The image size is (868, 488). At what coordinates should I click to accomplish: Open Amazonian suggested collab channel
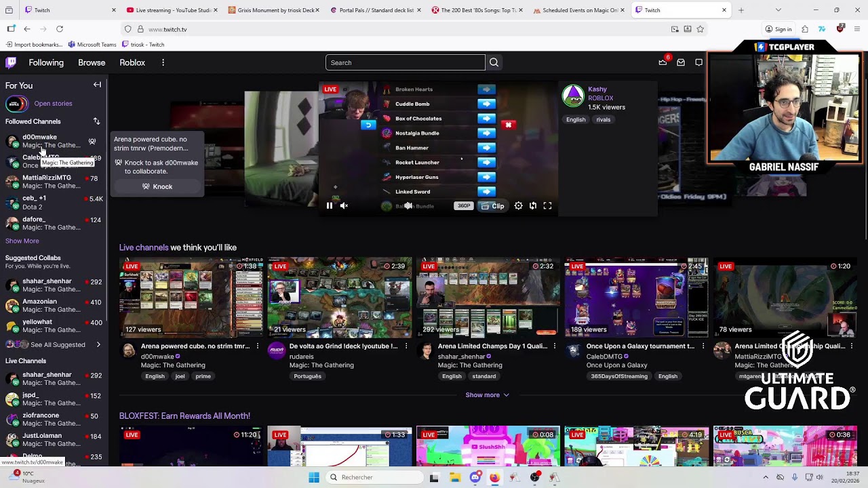53,305
